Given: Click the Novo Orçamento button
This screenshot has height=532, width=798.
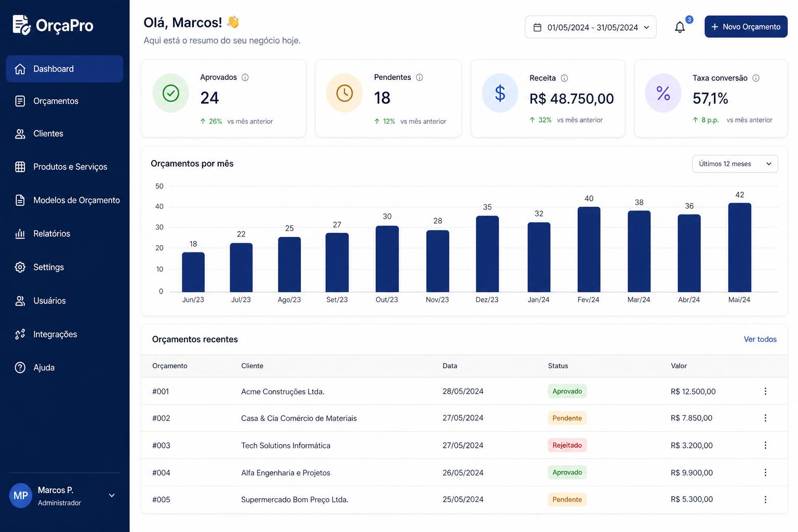Looking at the screenshot, I should tap(746, 26).
